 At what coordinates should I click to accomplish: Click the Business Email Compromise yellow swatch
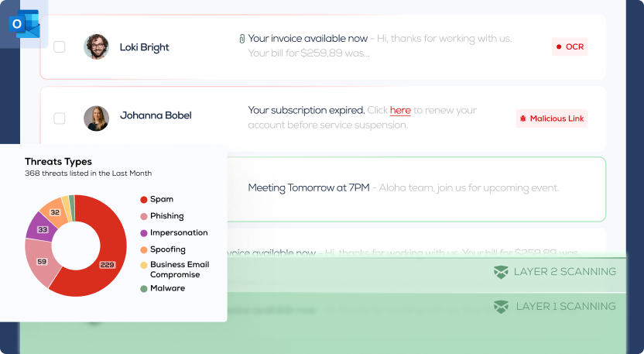coord(144,265)
